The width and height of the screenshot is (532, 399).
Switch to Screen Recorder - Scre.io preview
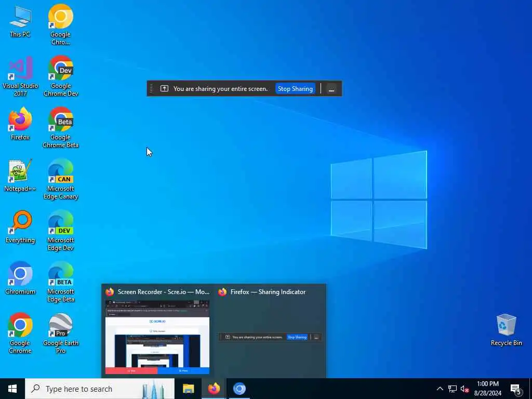(x=157, y=337)
